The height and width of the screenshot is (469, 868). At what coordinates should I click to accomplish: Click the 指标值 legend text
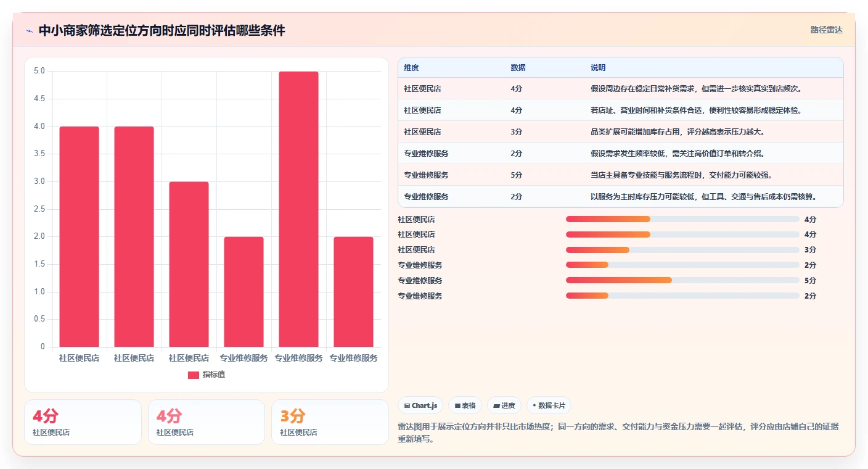214,375
